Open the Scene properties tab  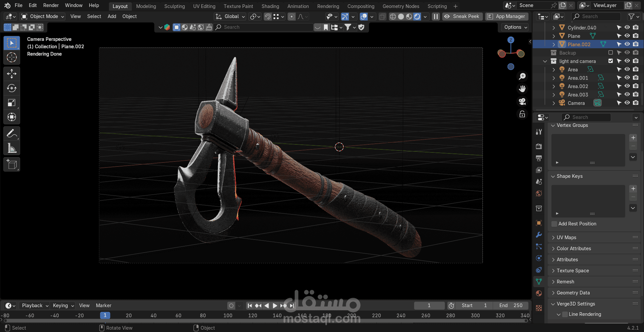click(539, 182)
